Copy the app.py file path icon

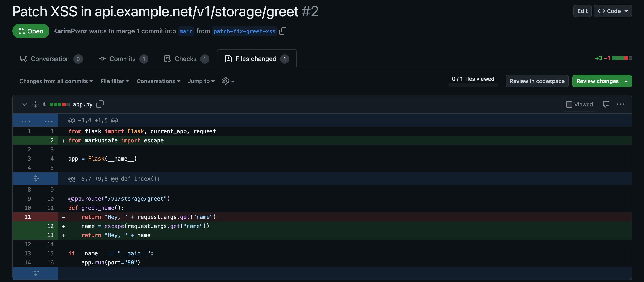(100, 104)
